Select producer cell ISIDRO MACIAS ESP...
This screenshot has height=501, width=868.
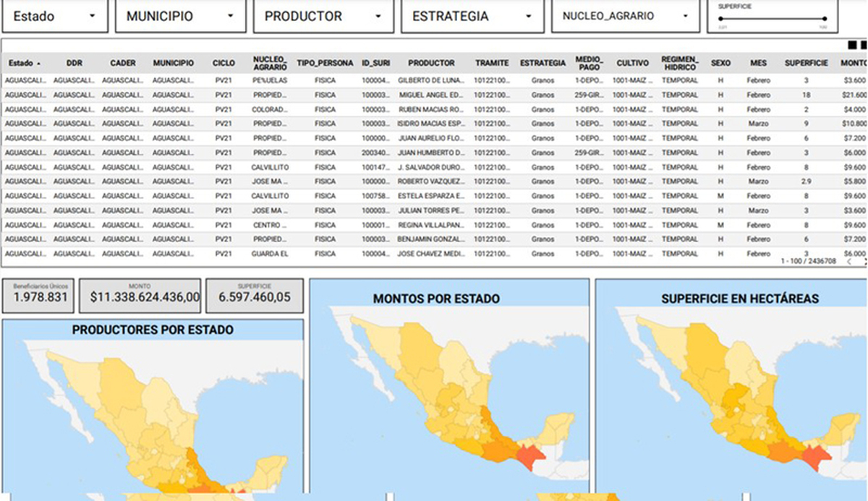pos(431,124)
